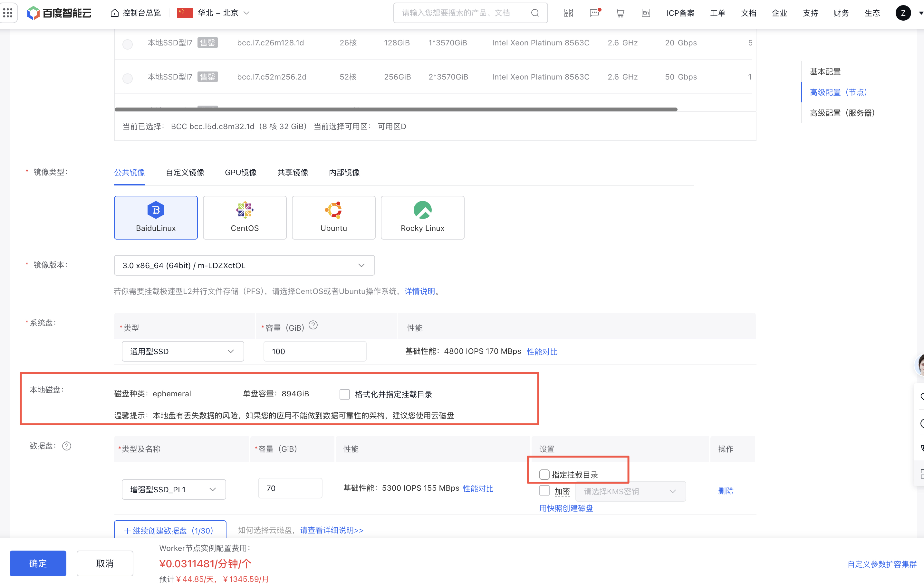Open the ecosystem menu
The height and width of the screenshot is (586, 924).
point(872,13)
